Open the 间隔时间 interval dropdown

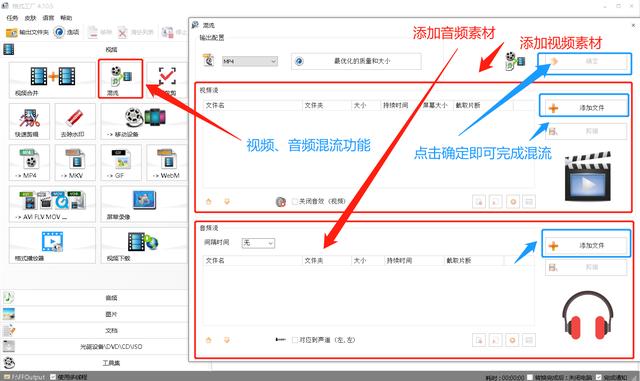pos(258,243)
